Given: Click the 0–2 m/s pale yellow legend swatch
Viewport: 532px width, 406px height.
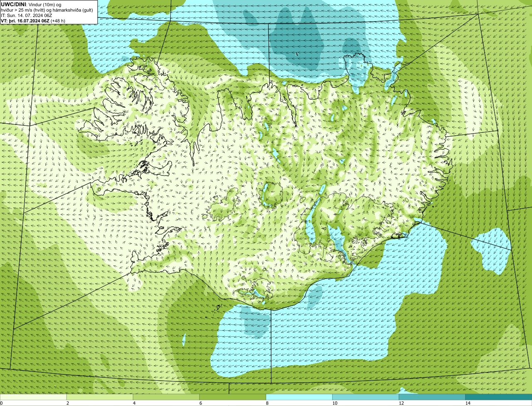Looking at the screenshot, I should click(x=33, y=397).
